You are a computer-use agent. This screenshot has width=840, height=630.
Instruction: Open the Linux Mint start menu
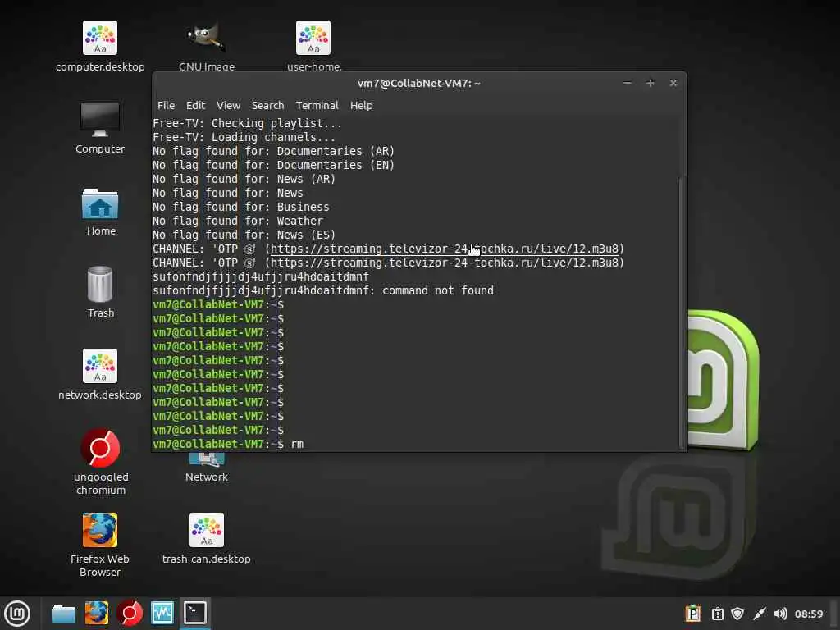pos(17,614)
